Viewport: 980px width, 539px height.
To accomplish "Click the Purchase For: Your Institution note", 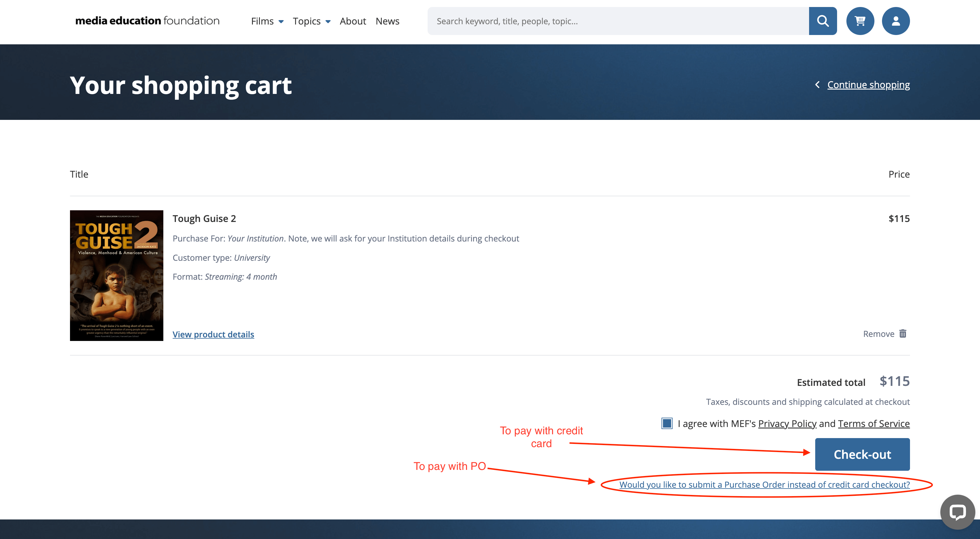I will [346, 239].
